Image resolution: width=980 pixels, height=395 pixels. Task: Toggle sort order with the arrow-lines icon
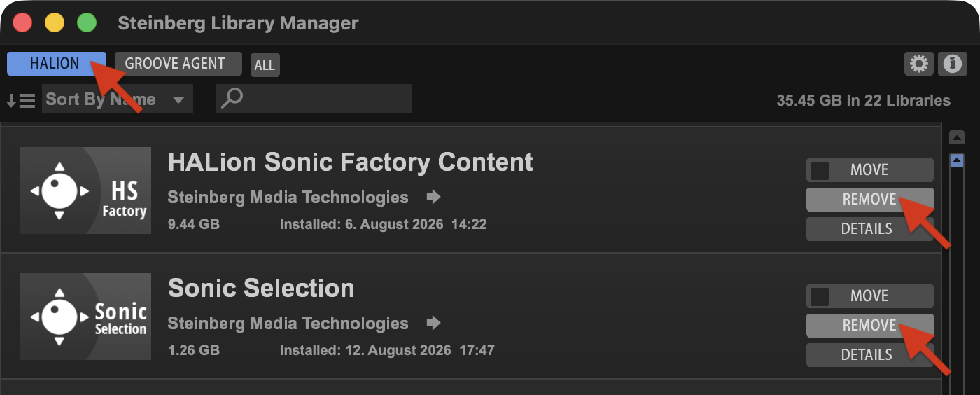(x=20, y=100)
